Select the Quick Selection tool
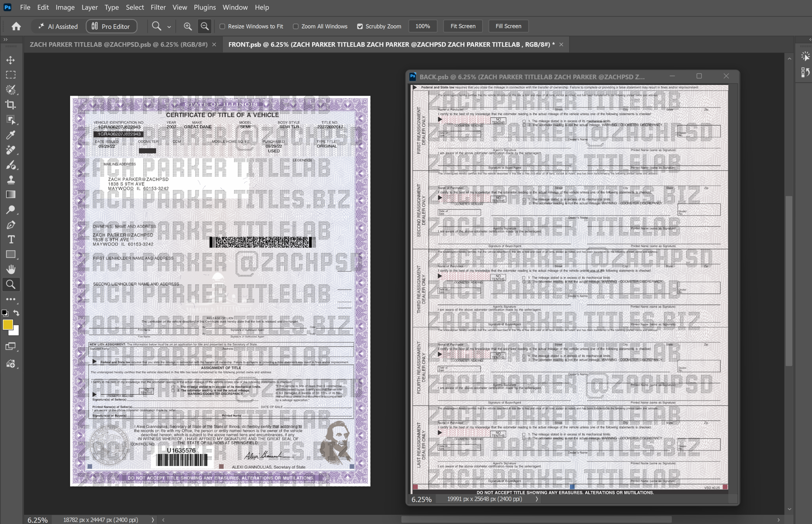The width and height of the screenshot is (812, 524). (10, 90)
